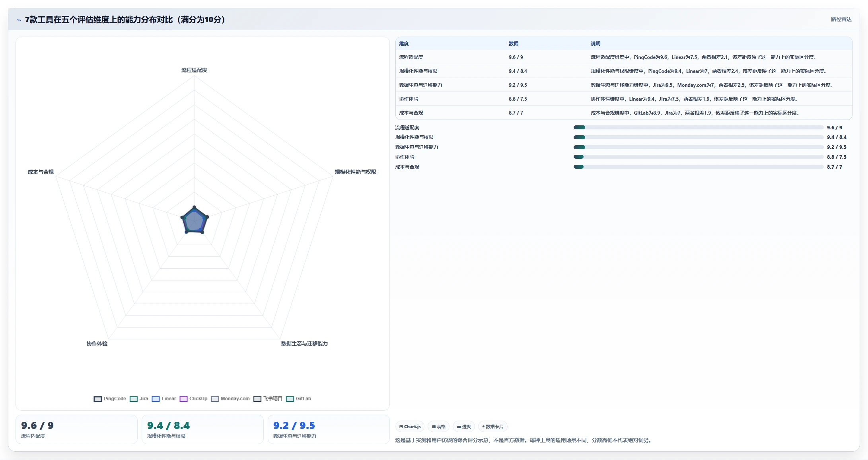Toggle Linear series in chart legend
868x460 pixels.
point(164,399)
